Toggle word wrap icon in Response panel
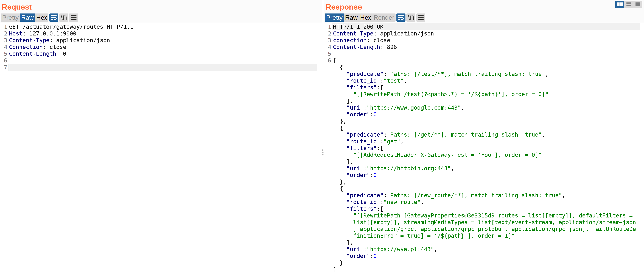Viewport: 644px width, 276px height. coord(401,18)
